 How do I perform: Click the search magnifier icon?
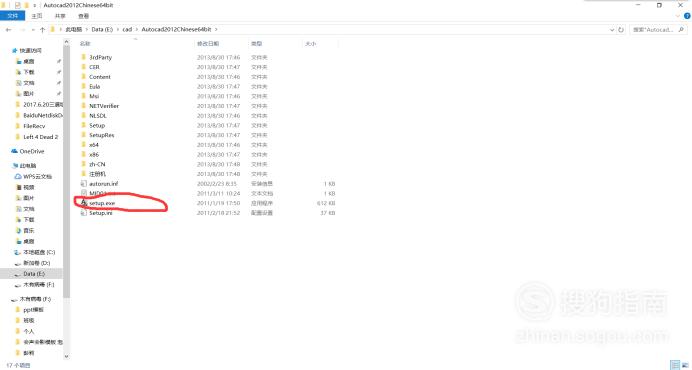click(x=681, y=30)
